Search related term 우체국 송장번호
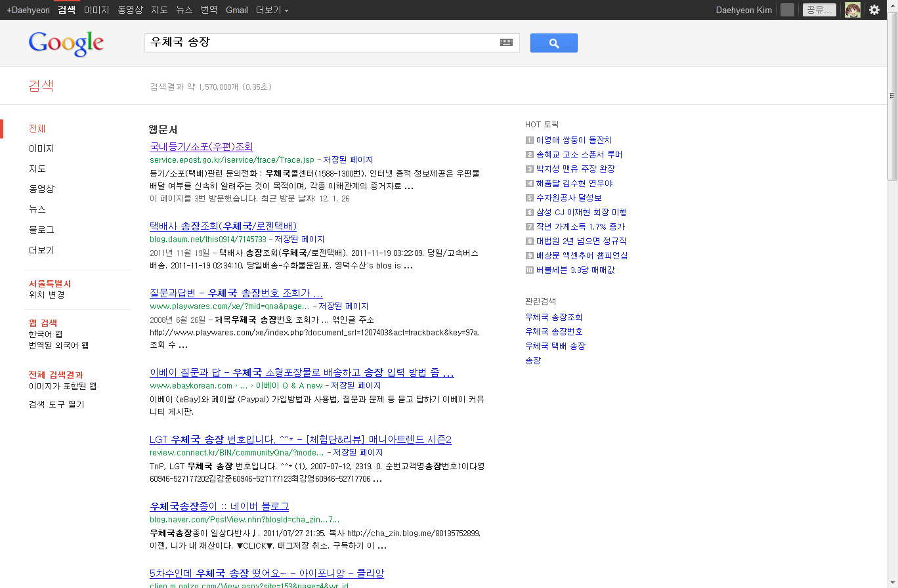The image size is (898, 588). tap(554, 331)
